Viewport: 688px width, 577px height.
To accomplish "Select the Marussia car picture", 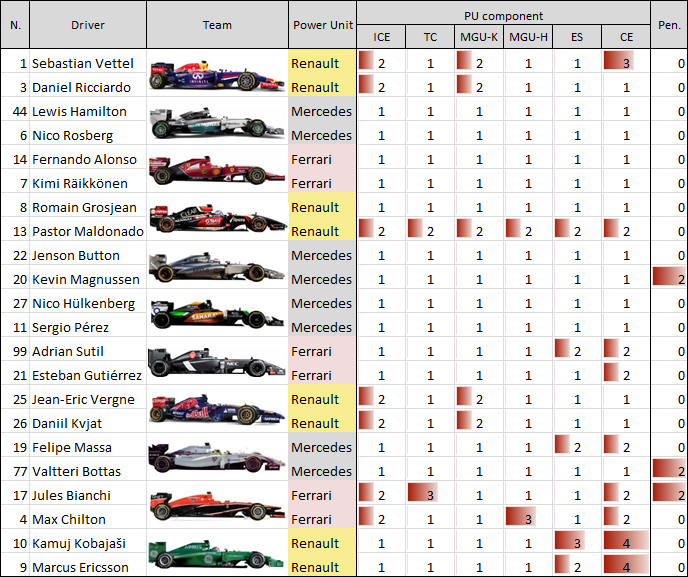I will click(x=217, y=506).
